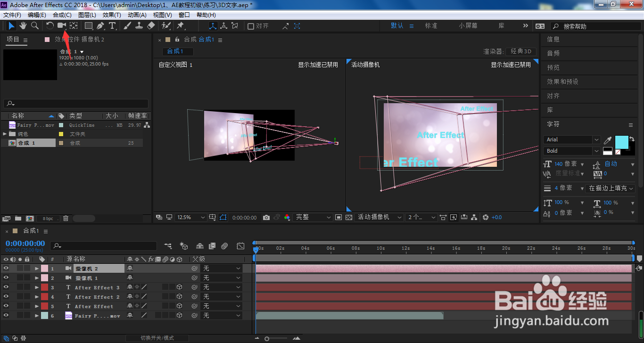Open the 效果和预设 panel
This screenshot has height=343, width=644.
pyautogui.click(x=562, y=82)
